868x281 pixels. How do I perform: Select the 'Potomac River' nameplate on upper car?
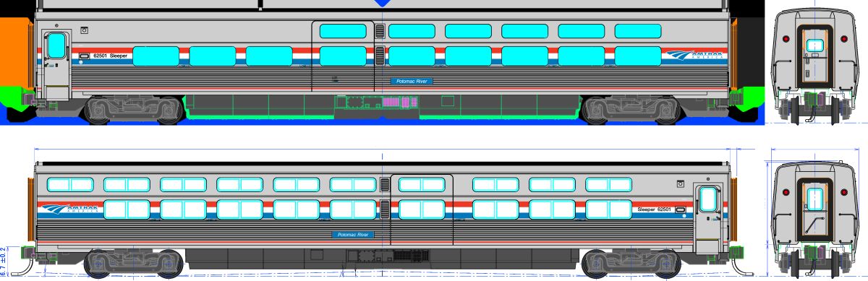412,82
